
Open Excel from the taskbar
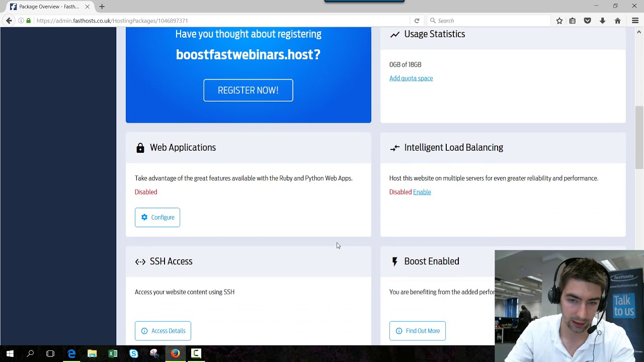[113, 353]
